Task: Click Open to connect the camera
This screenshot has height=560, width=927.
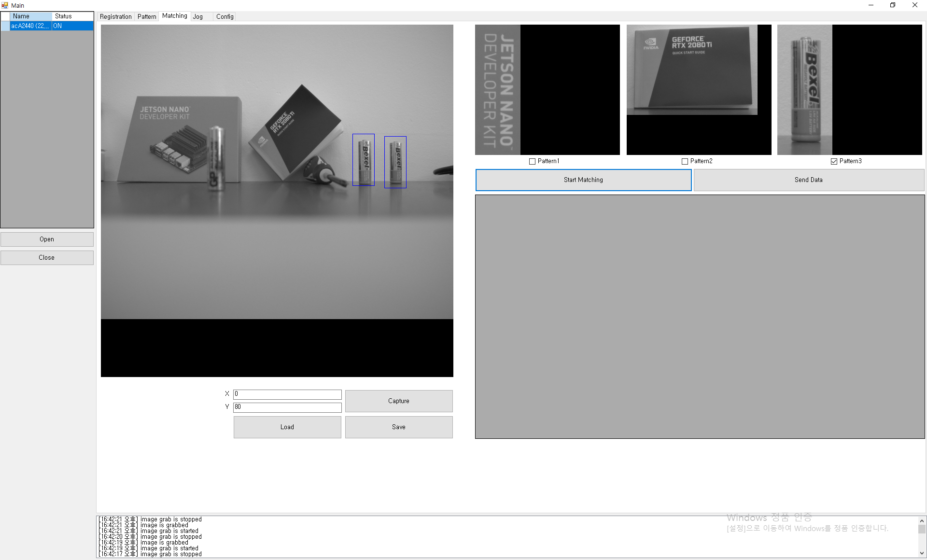Action: (x=47, y=239)
